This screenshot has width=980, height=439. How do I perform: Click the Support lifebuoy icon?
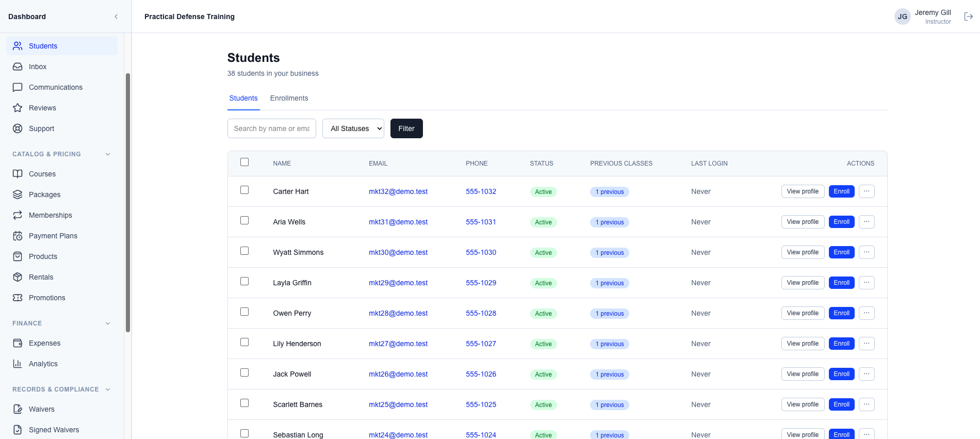18,128
